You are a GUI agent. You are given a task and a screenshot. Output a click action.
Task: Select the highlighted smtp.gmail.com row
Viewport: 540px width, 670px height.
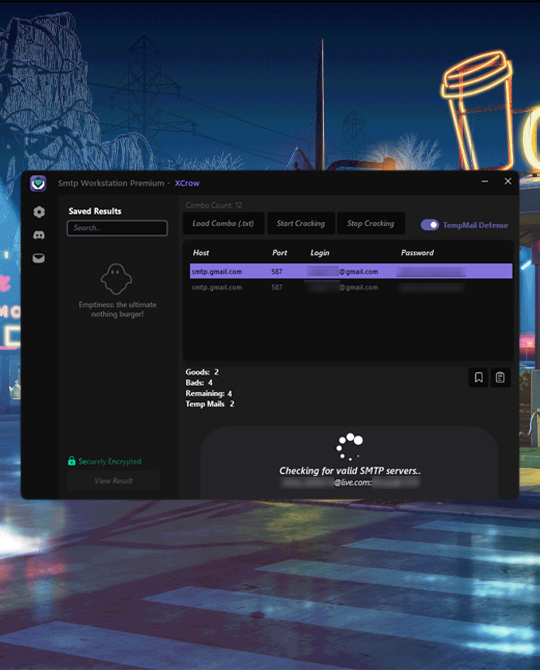(x=351, y=271)
